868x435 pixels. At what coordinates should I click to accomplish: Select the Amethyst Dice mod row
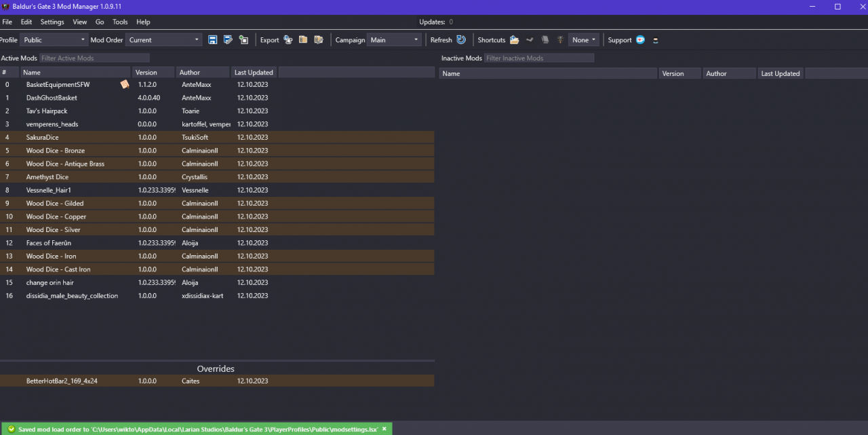[x=217, y=177]
